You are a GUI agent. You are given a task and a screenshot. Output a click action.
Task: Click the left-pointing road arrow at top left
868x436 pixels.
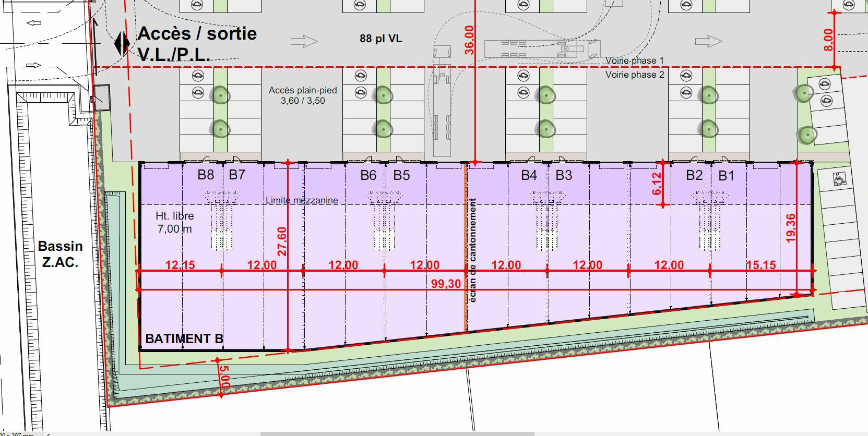tap(33, 23)
